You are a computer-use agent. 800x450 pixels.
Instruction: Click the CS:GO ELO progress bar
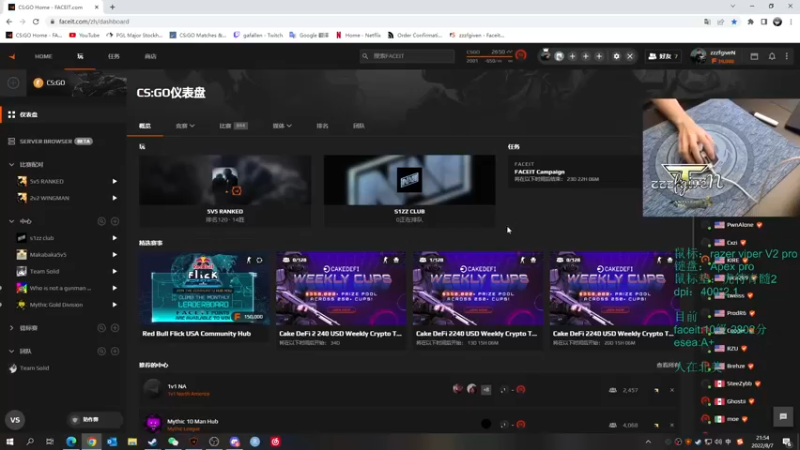(489, 56)
